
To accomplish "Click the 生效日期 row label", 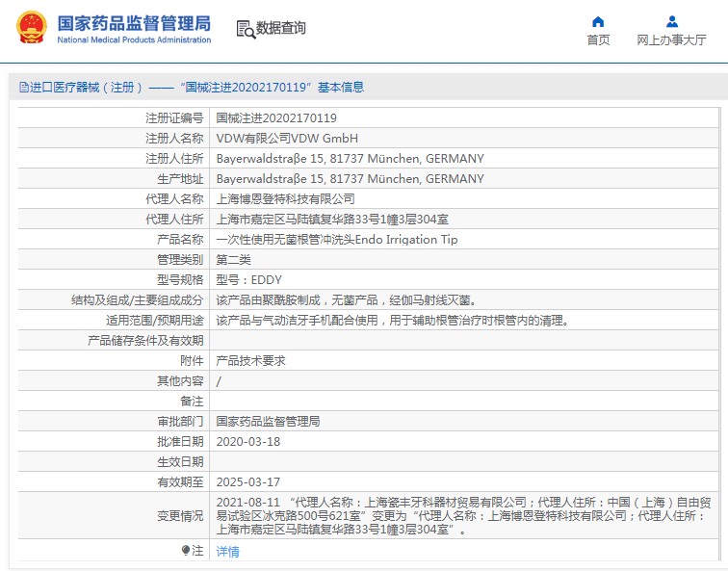I will click(180, 462).
